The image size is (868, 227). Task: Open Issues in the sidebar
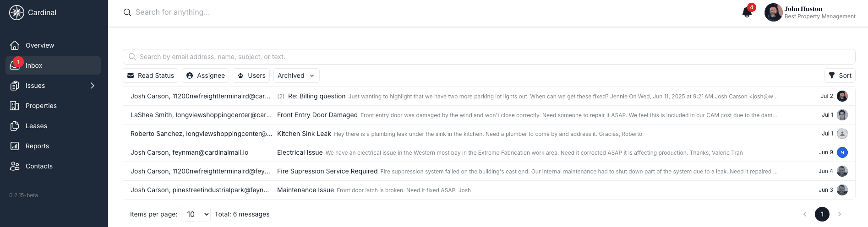coord(53,86)
